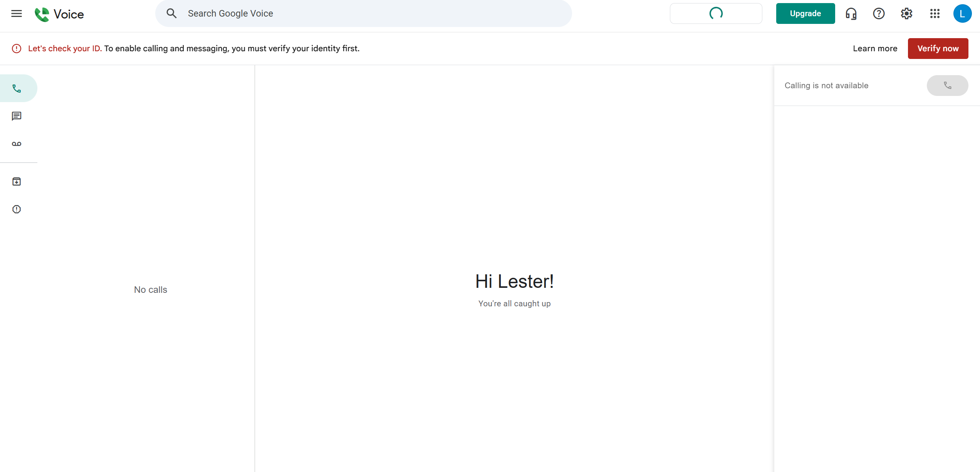Click the headset audio settings icon

pyautogui.click(x=851, y=14)
